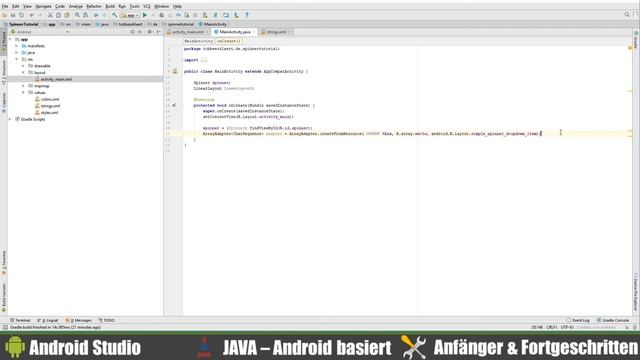Click the AVD Manager toolbar icon
This screenshot has width=640, height=360.
205,15
